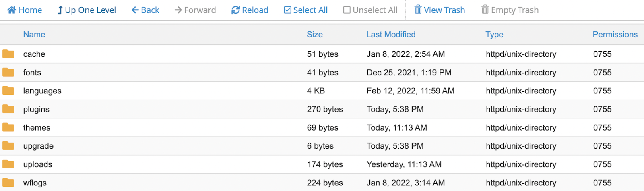The width and height of the screenshot is (644, 191).
Task: Select the uploads folder row
Action: (322, 164)
